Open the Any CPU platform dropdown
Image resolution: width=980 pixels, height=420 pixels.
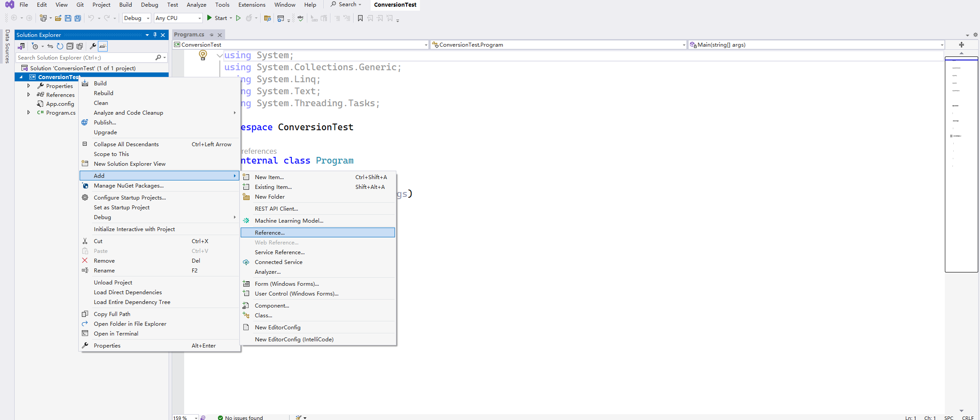tap(178, 18)
